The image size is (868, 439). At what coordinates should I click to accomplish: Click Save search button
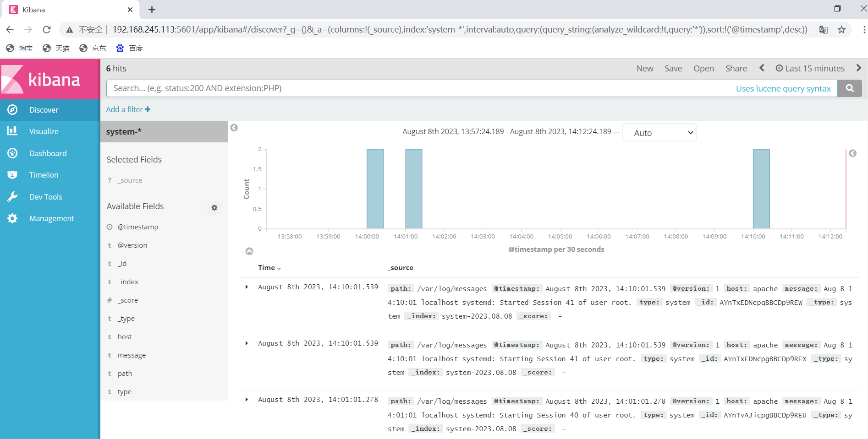tap(673, 68)
